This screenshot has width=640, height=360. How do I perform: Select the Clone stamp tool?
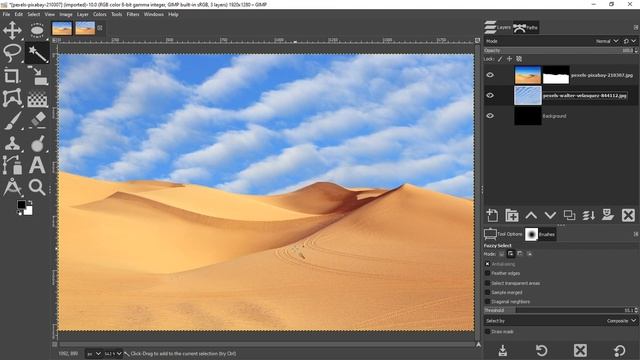tap(12, 143)
